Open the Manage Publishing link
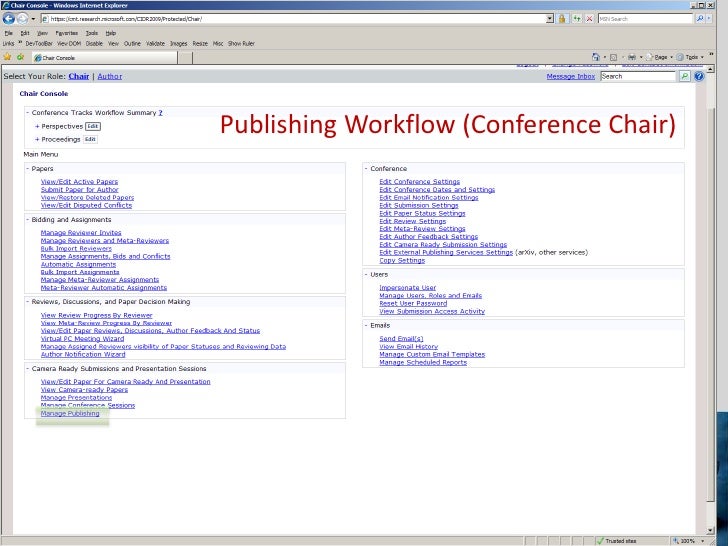 pyautogui.click(x=70, y=413)
